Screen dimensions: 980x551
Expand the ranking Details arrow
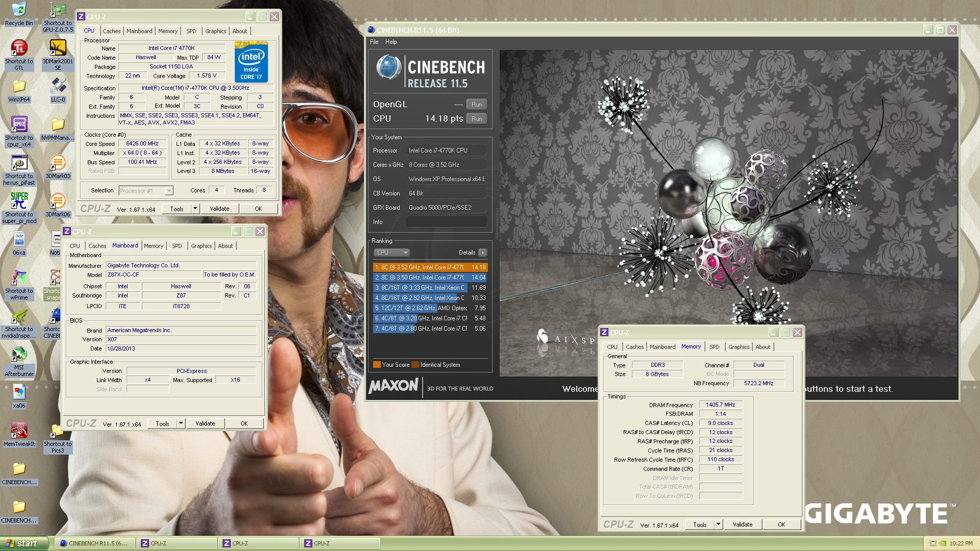[x=482, y=253]
